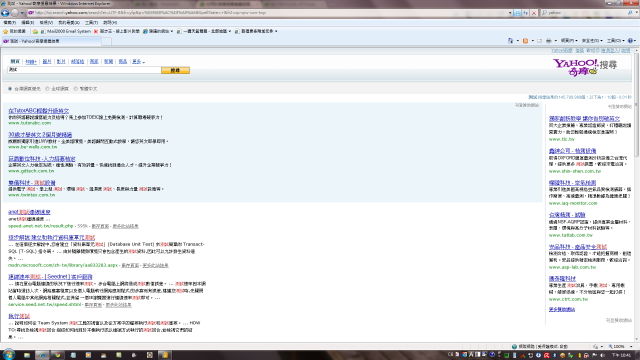
Task: Click the search query input field on Yahoo page
Action: 84,70
